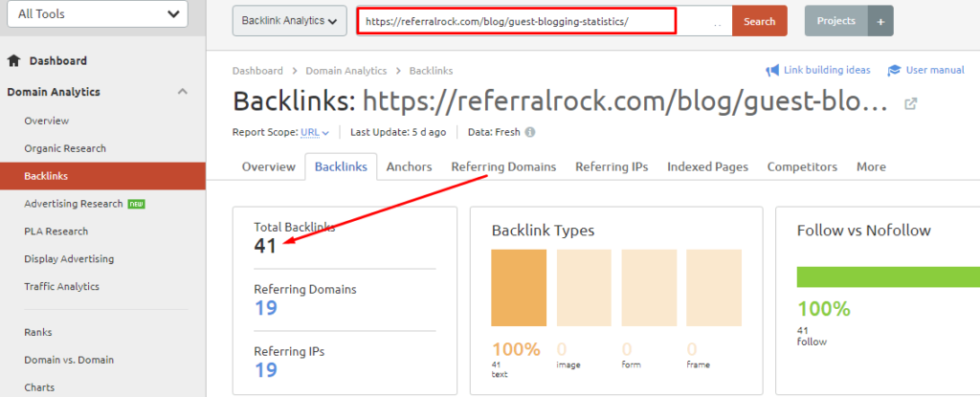The height and width of the screenshot is (397, 980).
Task: Click the external link icon beside page title
Action: click(910, 104)
